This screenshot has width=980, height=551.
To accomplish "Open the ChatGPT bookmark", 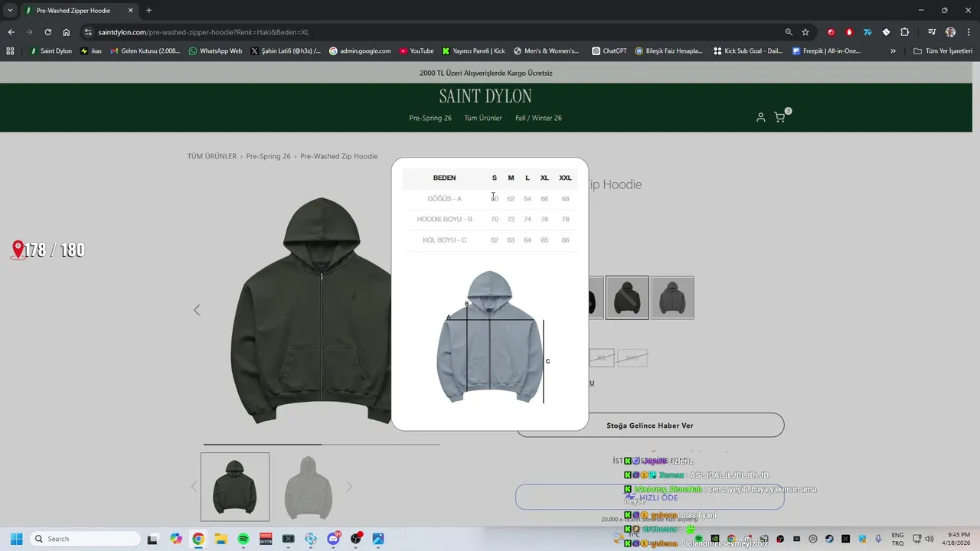I will (x=609, y=51).
